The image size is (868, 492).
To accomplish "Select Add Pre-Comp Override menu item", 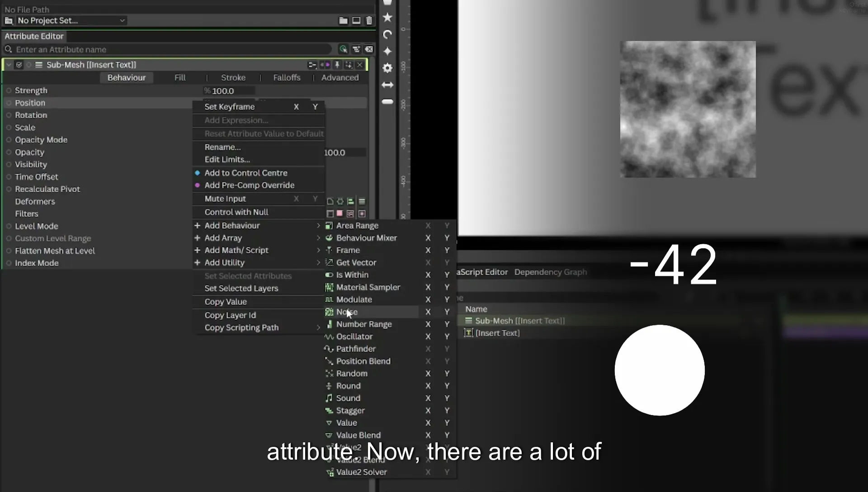I will click(x=250, y=185).
